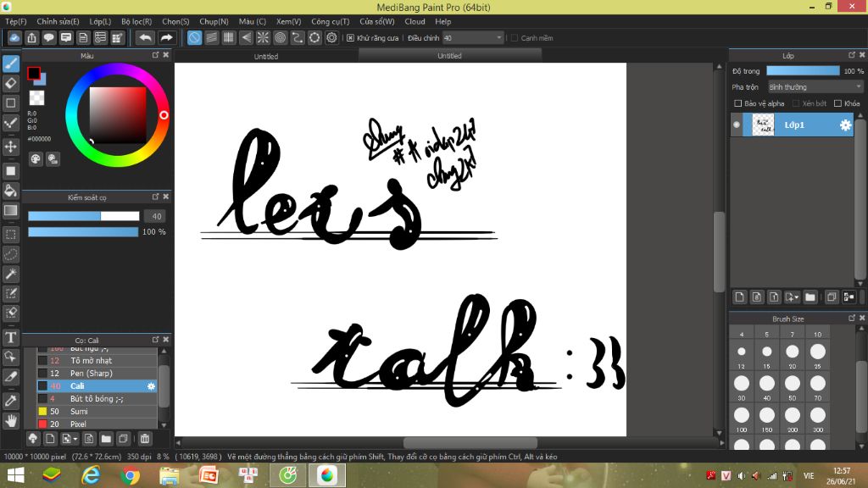Expand the add-layer dropdown arrow icon
This screenshot has width=868, height=488.
pyautogui.click(x=793, y=297)
